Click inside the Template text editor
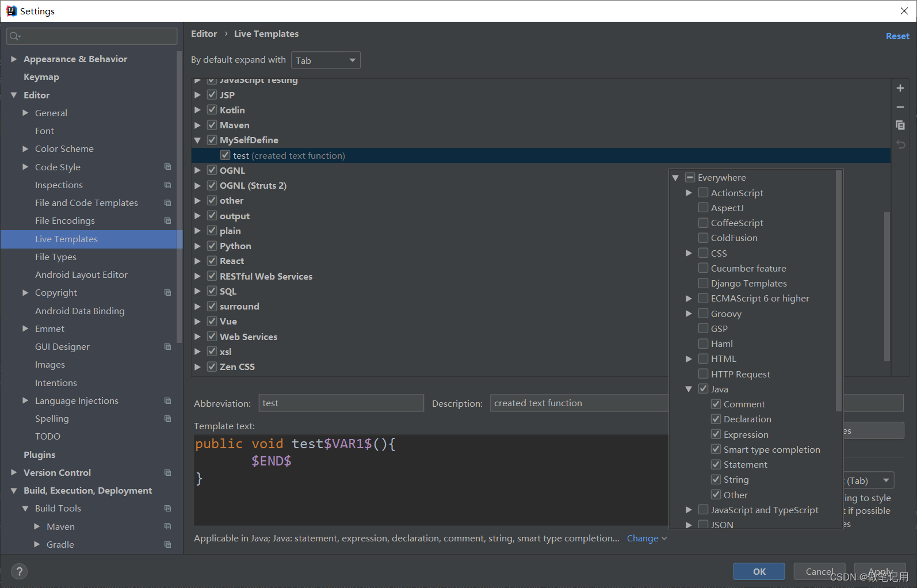 [x=431, y=480]
